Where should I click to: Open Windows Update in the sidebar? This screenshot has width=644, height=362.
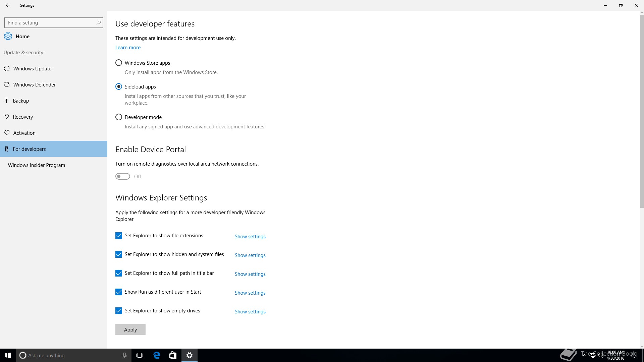pos(54,68)
